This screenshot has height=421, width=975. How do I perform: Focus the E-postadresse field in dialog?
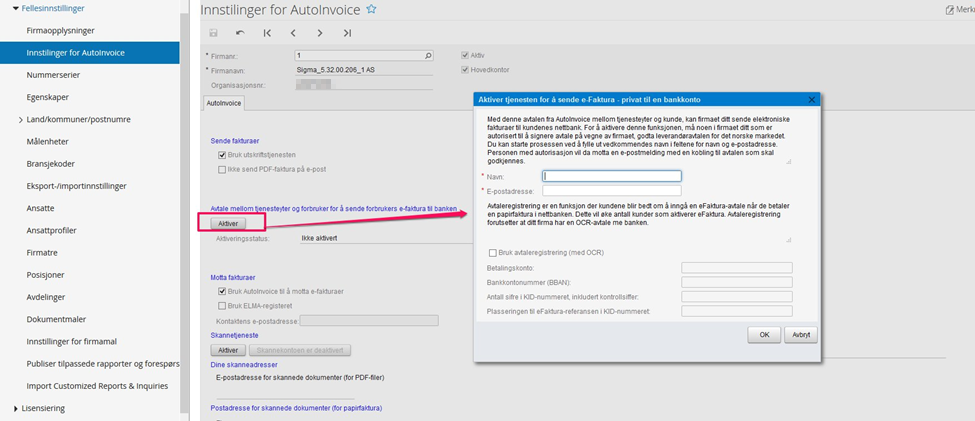[x=612, y=191]
